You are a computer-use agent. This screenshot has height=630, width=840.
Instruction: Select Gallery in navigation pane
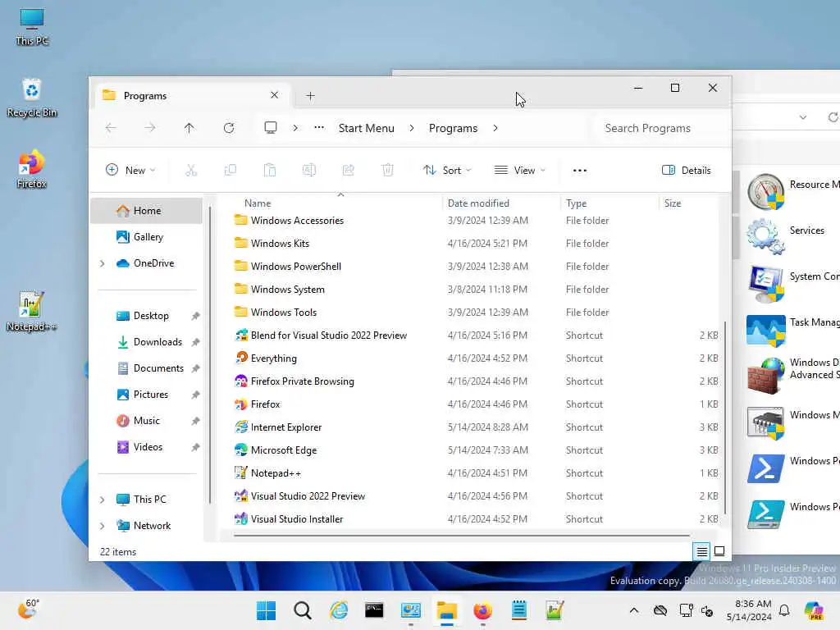(146, 237)
